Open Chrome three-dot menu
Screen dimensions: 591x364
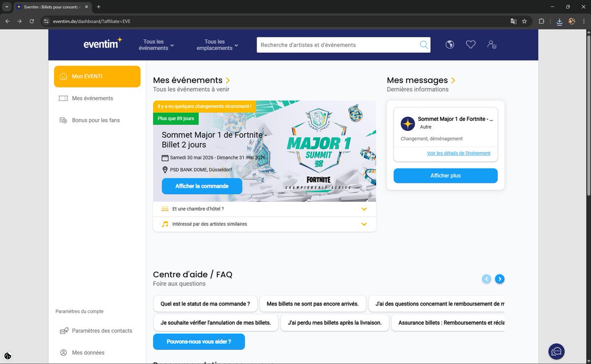click(584, 21)
